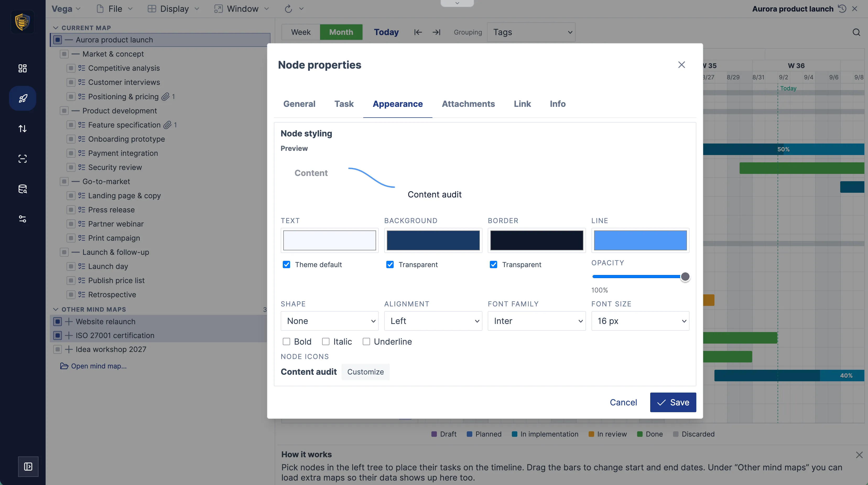This screenshot has height=485, width=868.
Task: Enable the Underline checkbox
Action: (366, 341)
